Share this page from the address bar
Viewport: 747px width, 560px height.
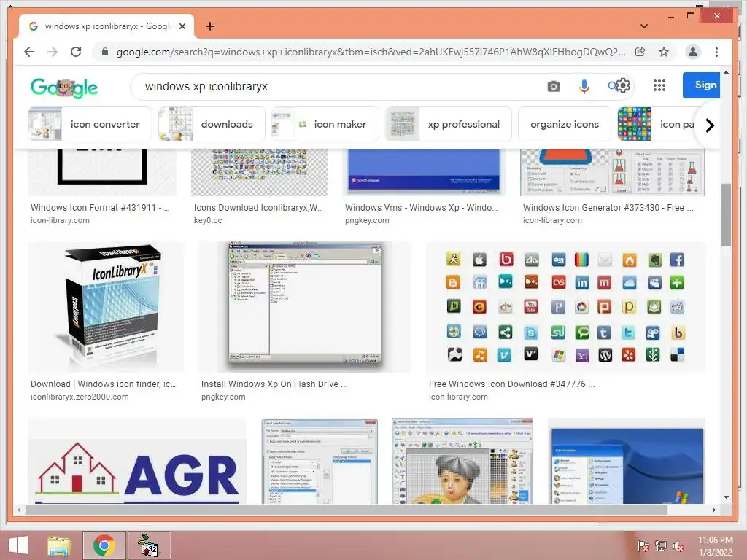pyautogui.click(x=640, y=52)
